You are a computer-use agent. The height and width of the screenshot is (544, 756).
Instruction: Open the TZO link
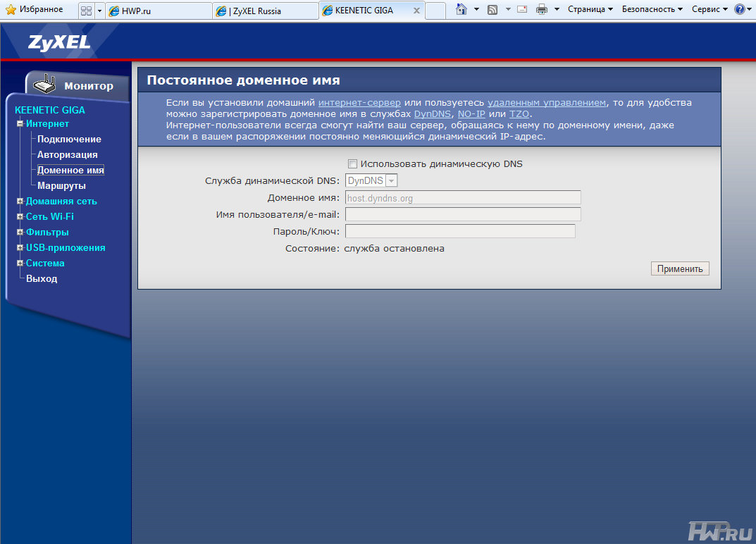pos(519,114)
